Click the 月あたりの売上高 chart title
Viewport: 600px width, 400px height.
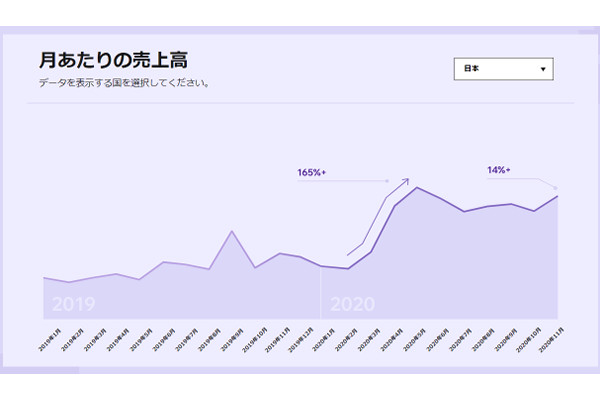(113, 60)
